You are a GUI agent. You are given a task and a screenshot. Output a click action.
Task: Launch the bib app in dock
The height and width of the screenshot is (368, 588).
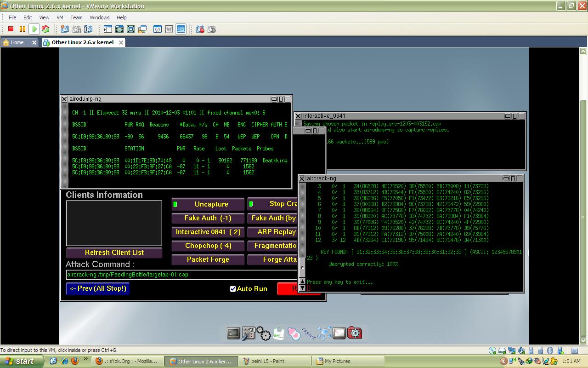pyautogui.click(x=279, y=333)
